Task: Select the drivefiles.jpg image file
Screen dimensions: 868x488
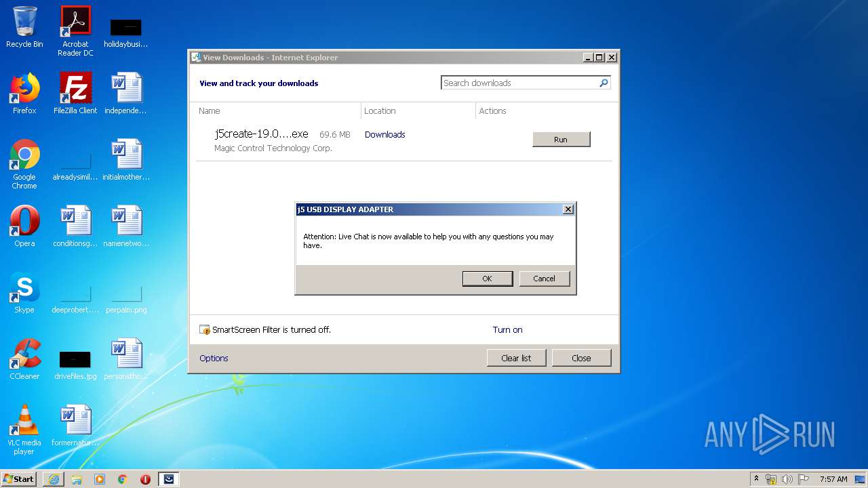Action: [75, 366]
